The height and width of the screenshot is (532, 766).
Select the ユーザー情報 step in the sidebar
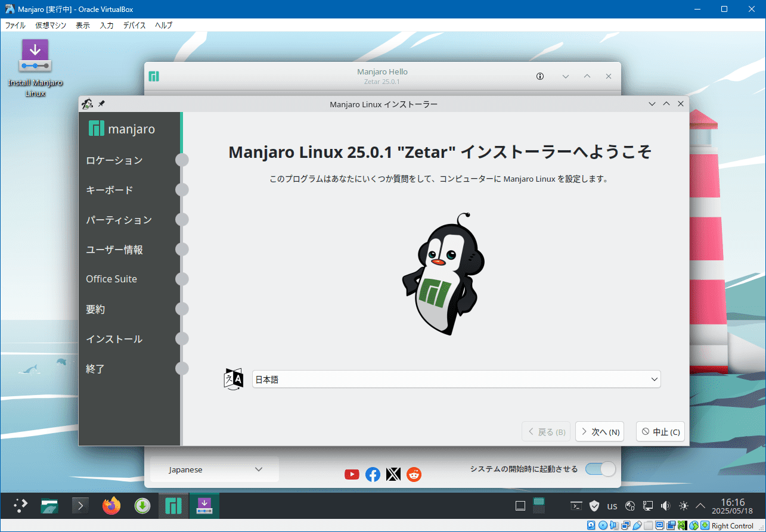tap(114, 250)
